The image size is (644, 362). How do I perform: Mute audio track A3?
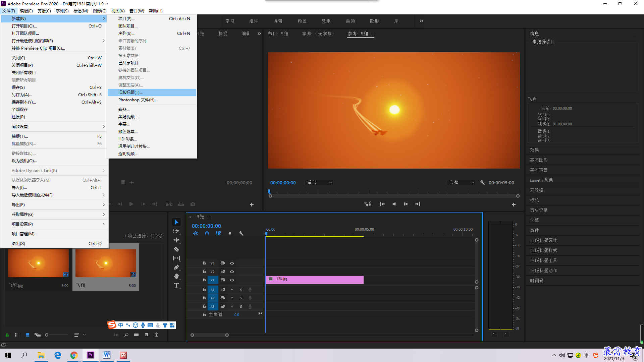pos(232,306)
